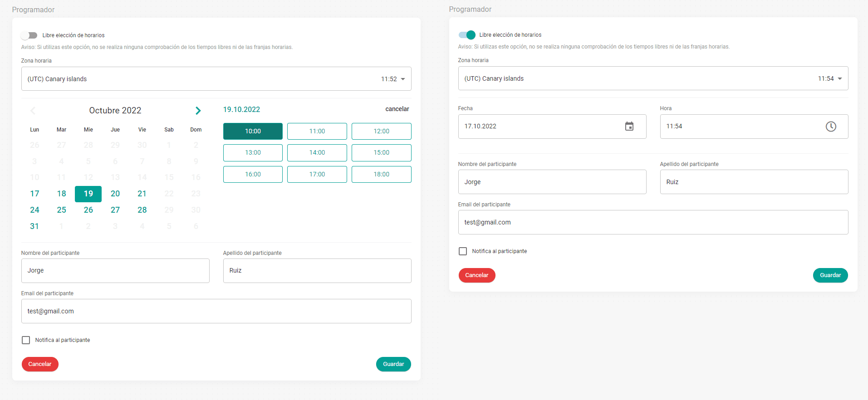Enable Libre elección de horarios in left panel
The image size is (868, 400).
point(29,35)
